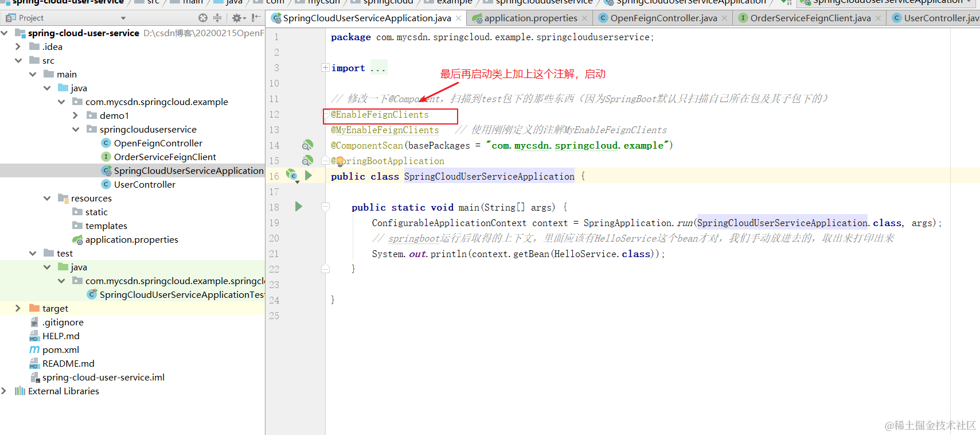Screen dimensions: 980x435
Task: Select the static folder
Action: (96, 212)
